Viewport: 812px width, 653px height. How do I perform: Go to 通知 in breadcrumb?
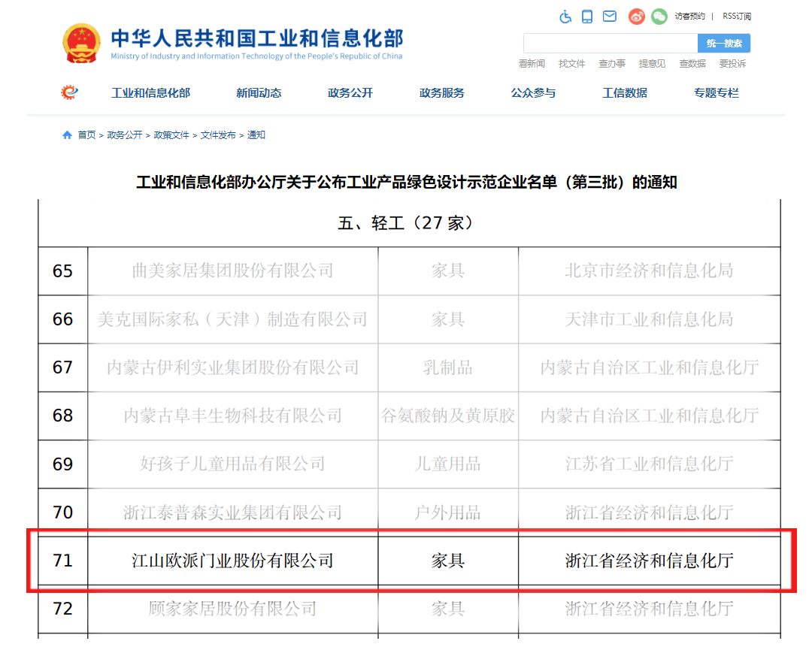pos(256,135)
